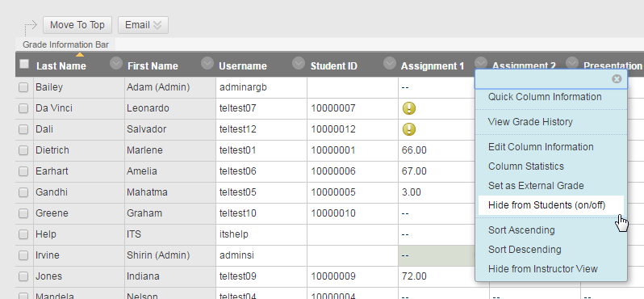Screen dimensions: 644x299
Task: Click Dietrich's Assignment 1 grade 66.00
Action: point(414,150)
